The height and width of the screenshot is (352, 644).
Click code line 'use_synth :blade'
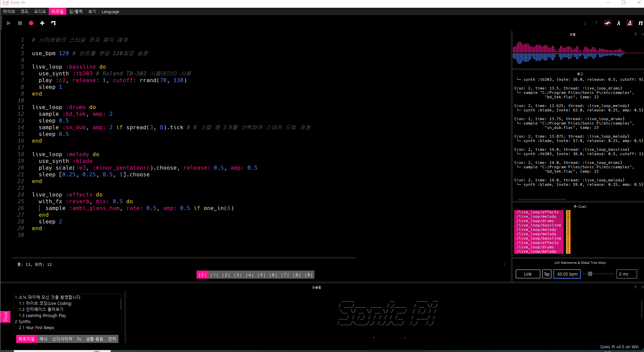point(65,161)
